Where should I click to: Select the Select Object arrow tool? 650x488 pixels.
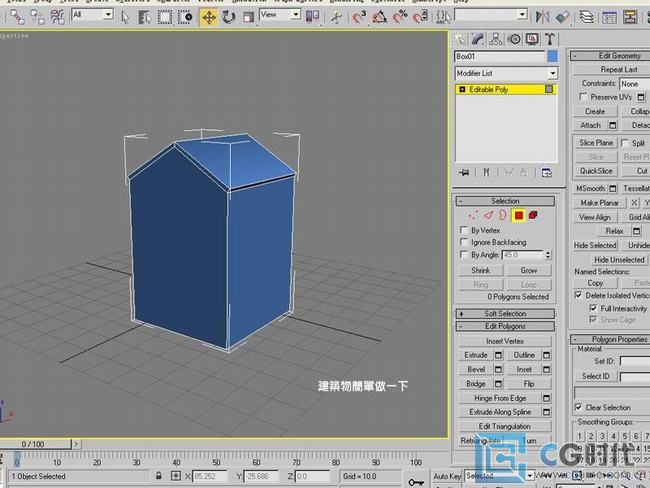coord(125,17)
